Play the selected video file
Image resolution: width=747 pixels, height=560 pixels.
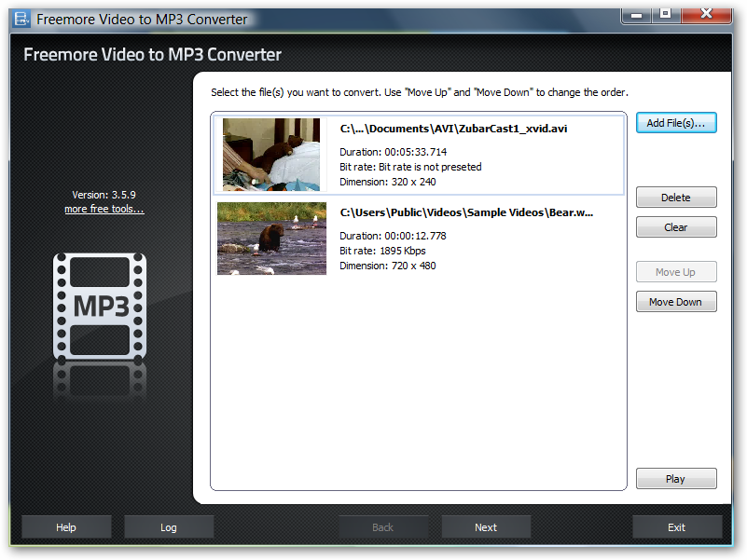(676, 479)
